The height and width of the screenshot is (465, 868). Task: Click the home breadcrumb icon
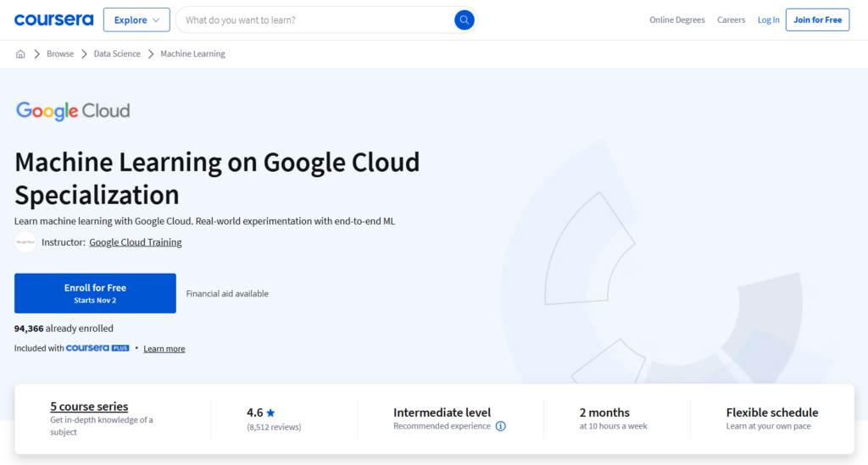[20, 53]
